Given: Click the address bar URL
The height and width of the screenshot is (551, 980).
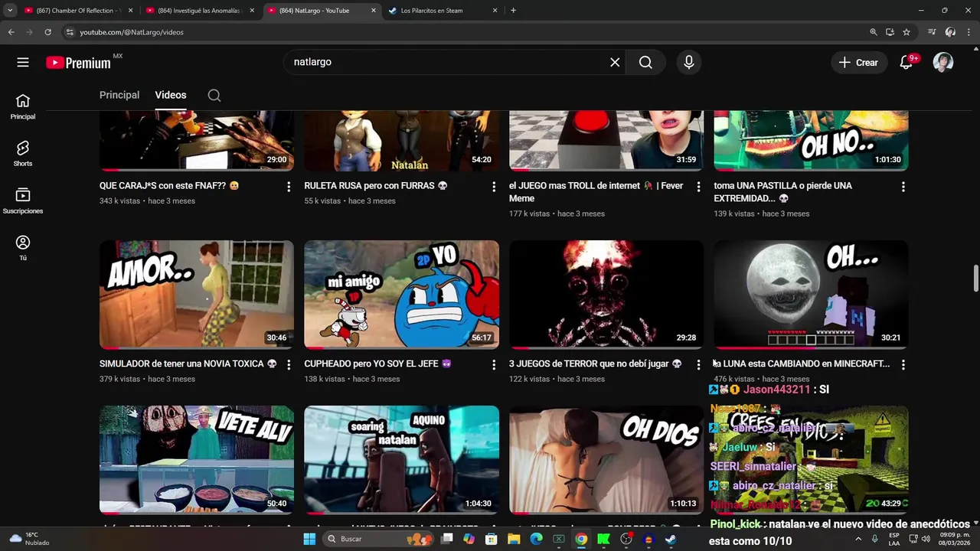Looking at the screenshot, I should [132, 32].
